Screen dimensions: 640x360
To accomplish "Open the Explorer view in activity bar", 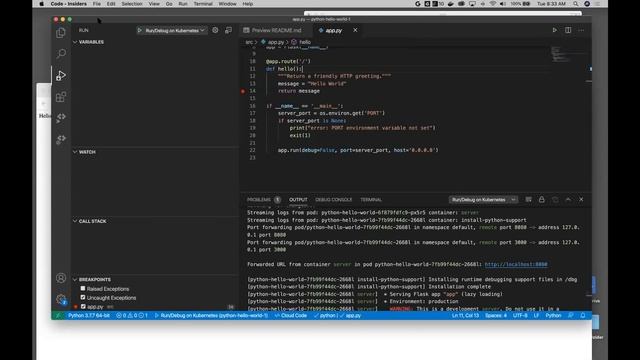I will 61,33.
